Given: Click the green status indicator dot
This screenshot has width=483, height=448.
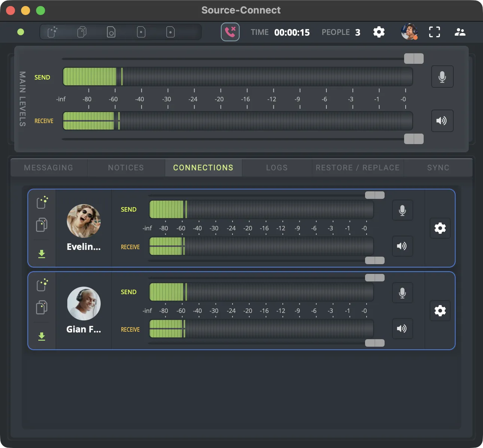Looking at the screenshot, I should (21, 32).
